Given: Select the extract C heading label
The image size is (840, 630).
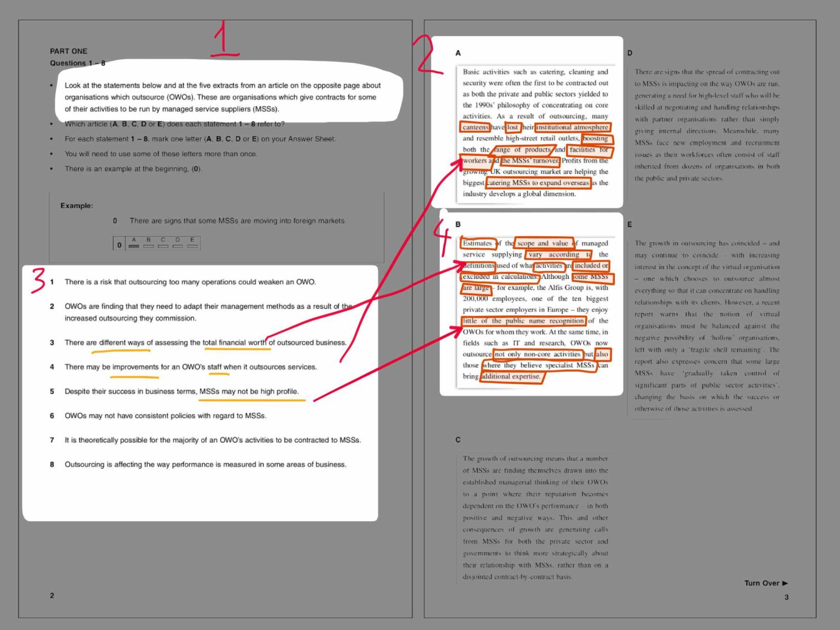Looking at the screenshot, I should pos(458,439).
